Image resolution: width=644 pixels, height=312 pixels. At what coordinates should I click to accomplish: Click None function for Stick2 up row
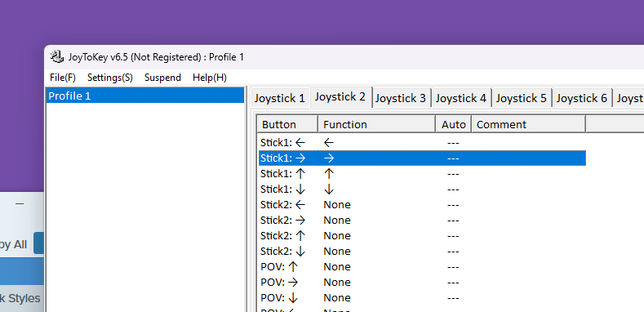coord(337,235)
